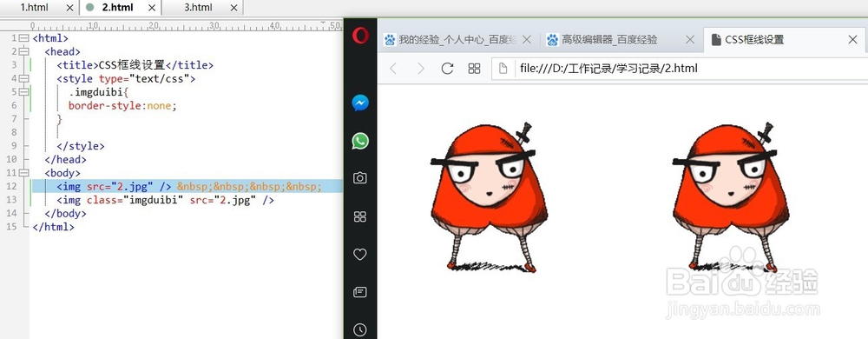Open Facebook Messenger in Opera sidebar
Screen dimensions: 868x339
360,103
